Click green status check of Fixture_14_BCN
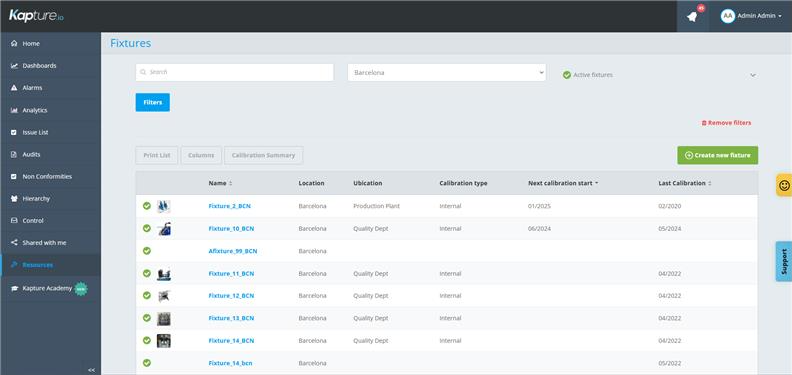Image resolution: width=792 pixels, height=375 pixels. point(146,340)
